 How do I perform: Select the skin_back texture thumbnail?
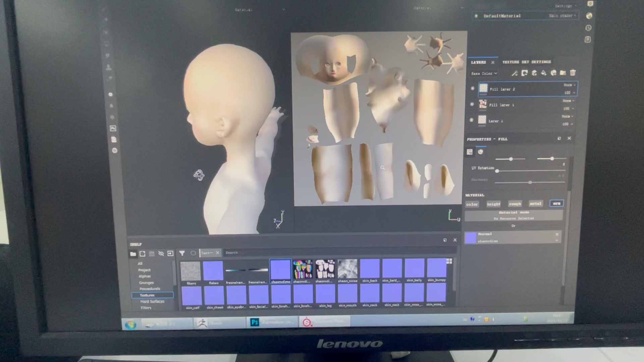(370, 270)
